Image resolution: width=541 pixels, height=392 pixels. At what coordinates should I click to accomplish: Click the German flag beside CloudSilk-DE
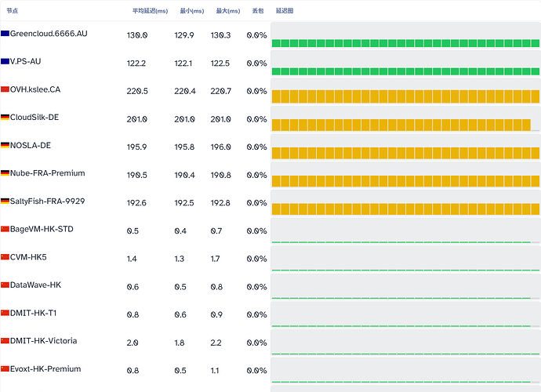[x=5, y=118]
